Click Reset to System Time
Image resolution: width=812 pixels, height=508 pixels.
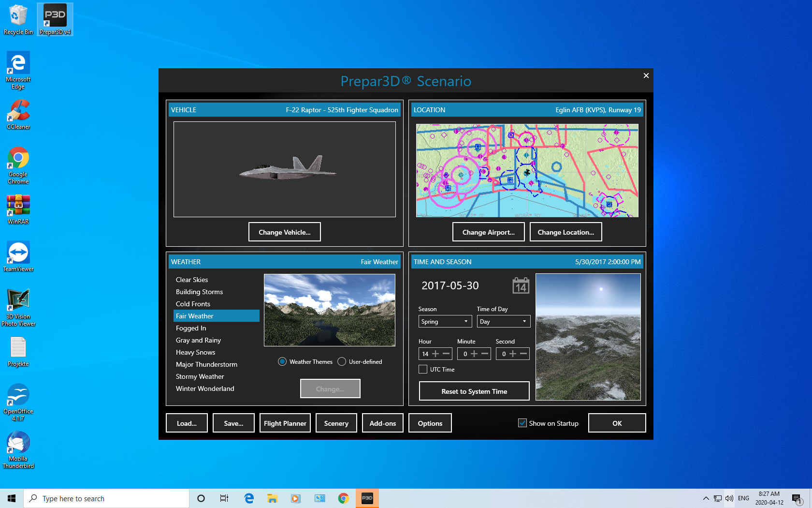474,391
